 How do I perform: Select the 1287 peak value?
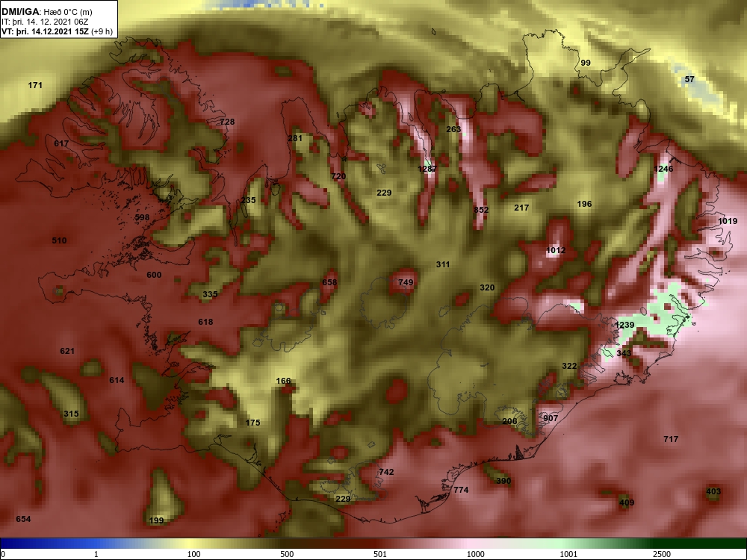tap(427, 169)
